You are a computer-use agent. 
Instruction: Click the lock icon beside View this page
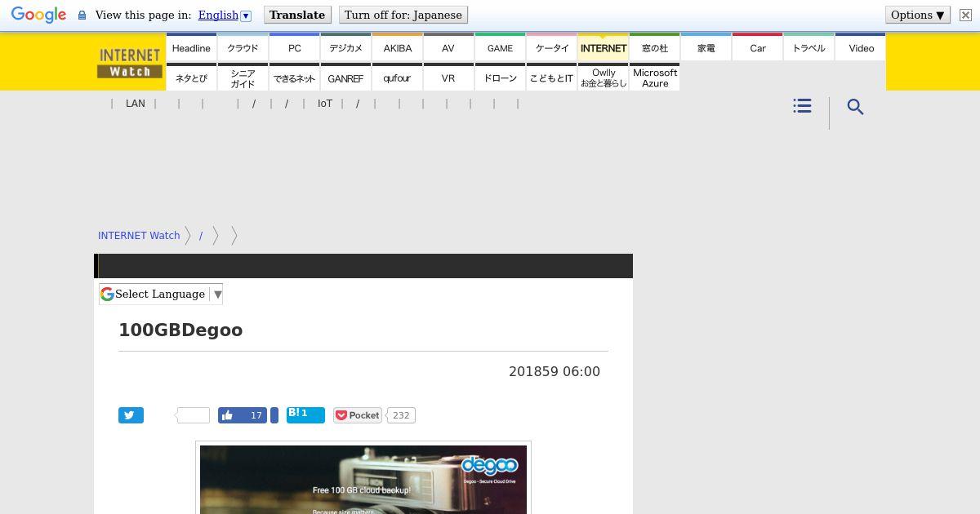[x=82, y=16]
